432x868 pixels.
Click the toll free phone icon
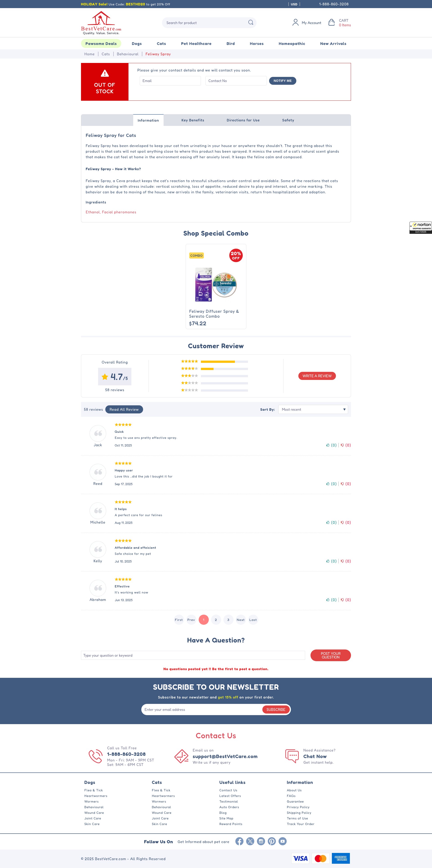[95, 756]
